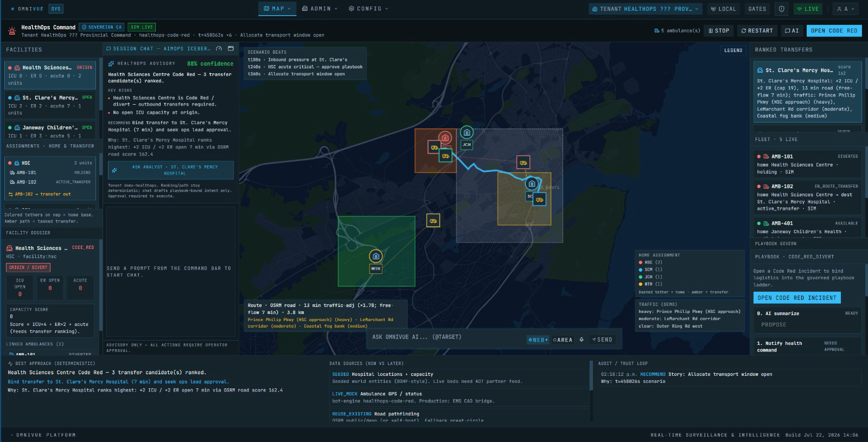Viewport: 868px width, 442px height.
Task: Click the teal-bordered ambulance marker on the route start
Action: click(x=445, y=156)
